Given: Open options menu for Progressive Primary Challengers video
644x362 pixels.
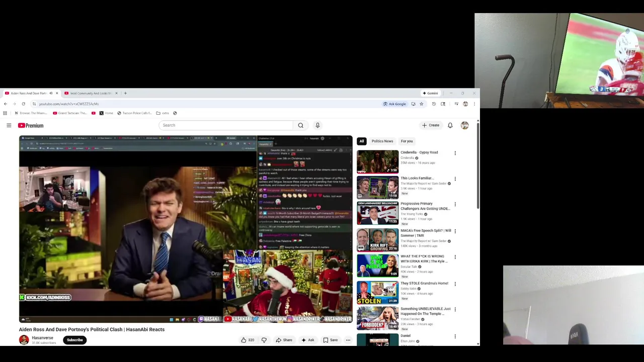Looking at the screenshot, I should point(455,205).
